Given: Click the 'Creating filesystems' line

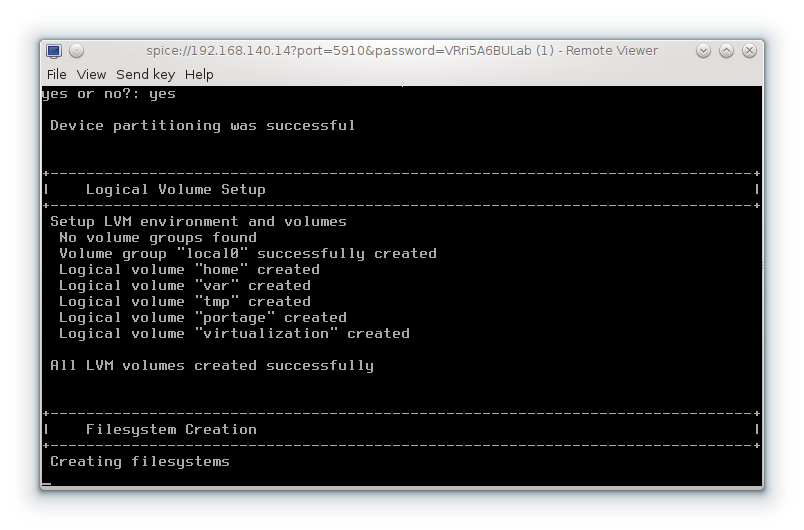Looking at the screenshot, I should (140, 461).
